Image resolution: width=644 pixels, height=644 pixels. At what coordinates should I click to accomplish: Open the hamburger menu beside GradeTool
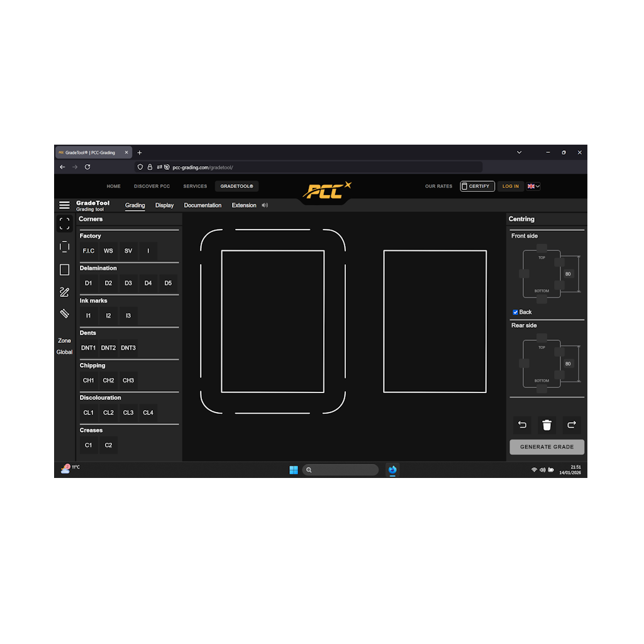pyautogui.click(x=65, y=205)
